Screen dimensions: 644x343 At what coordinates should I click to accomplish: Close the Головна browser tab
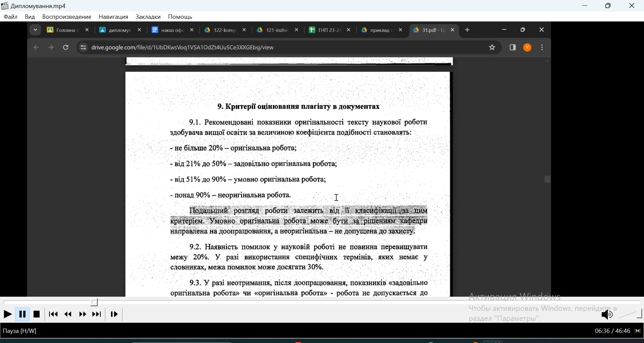coord(87,30)
